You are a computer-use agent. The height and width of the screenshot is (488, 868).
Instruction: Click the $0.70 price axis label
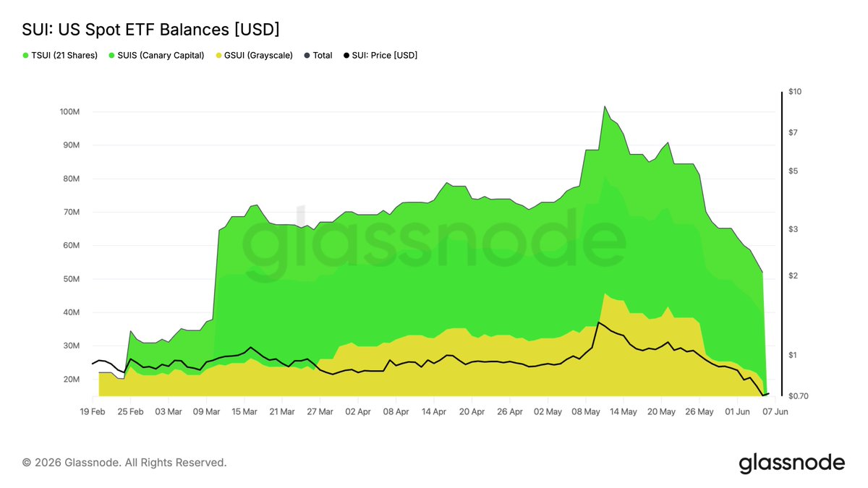click(799, 397)
